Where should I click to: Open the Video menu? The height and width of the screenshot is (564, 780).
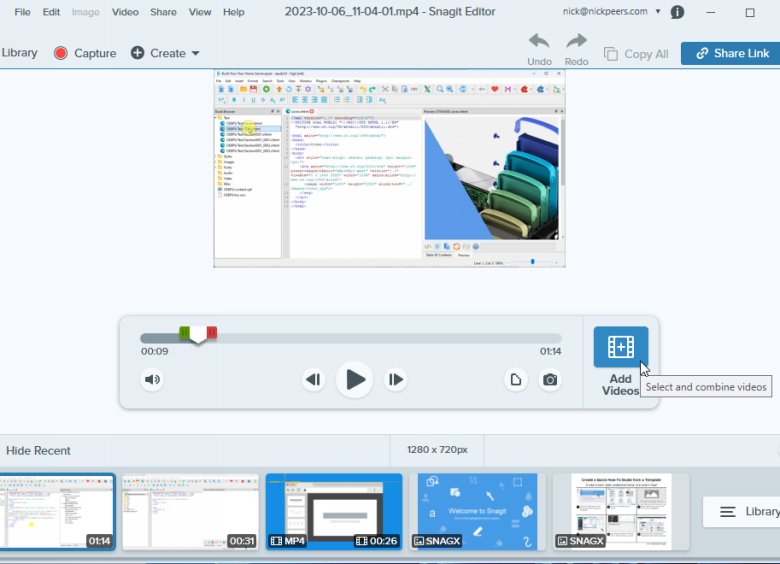(x=125, y=12)
